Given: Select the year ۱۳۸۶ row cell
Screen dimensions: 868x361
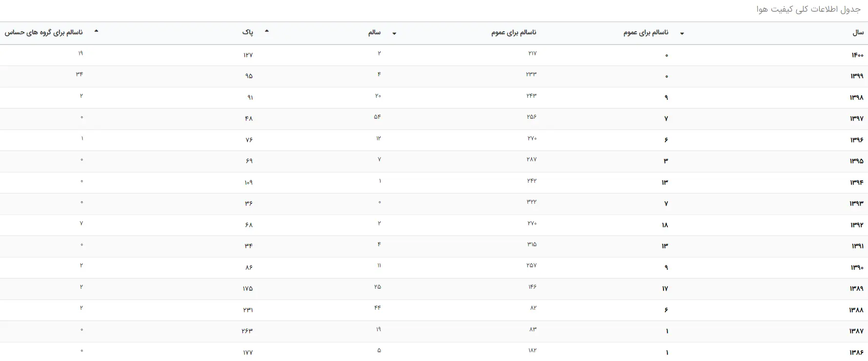Looking at the screenshot, I should [857, 352].
